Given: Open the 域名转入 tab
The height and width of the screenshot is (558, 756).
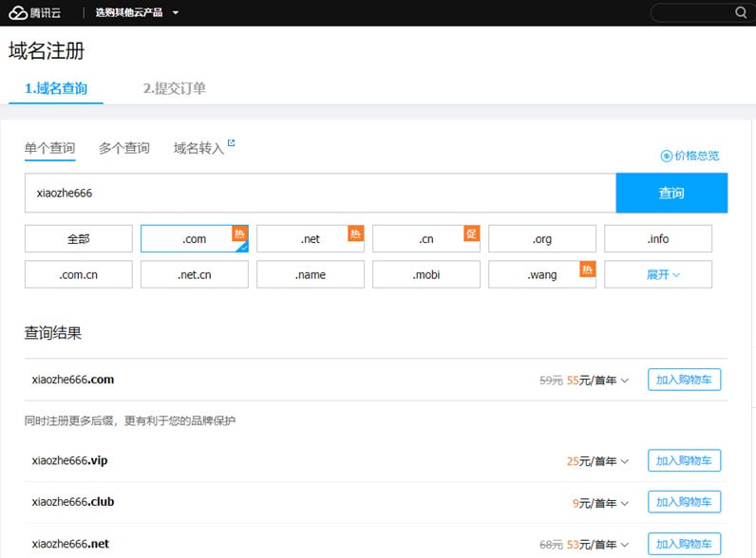Looking at the screenshot, I should 198,148.
